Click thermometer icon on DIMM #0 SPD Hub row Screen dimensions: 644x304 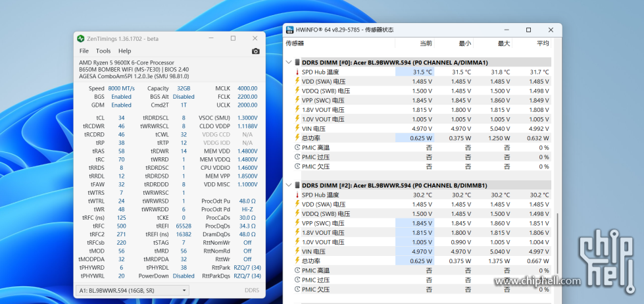297,72
